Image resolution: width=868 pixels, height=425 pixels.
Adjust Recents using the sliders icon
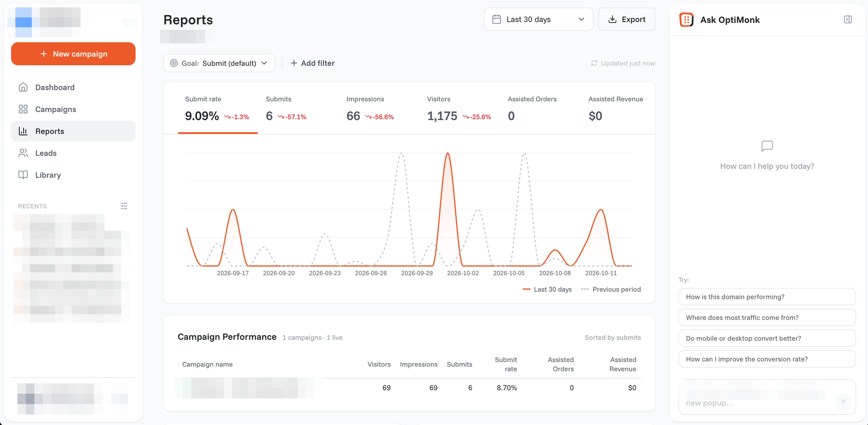coord(124,206)
